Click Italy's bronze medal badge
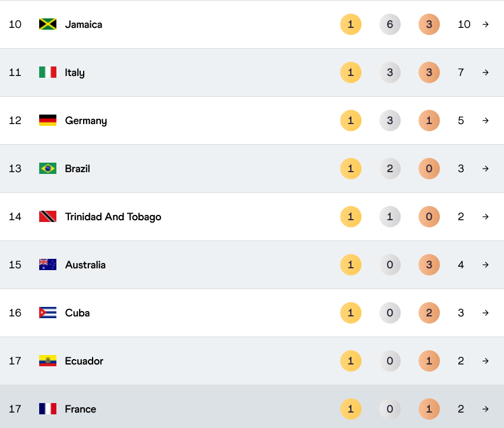Screen dimensions: 504x428 429,72
